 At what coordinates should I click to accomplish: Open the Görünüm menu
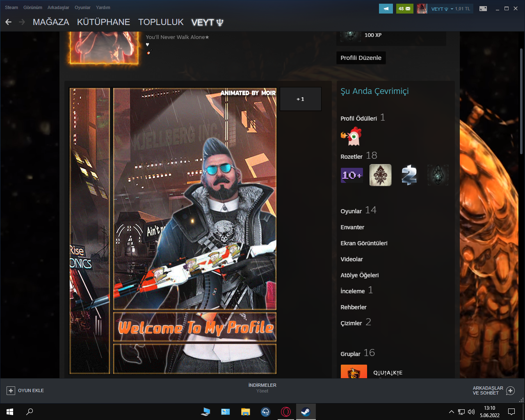33,7
